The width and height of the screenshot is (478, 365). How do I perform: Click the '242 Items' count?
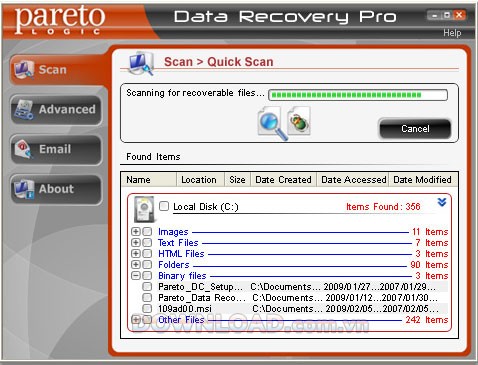[x=427, y=320]
